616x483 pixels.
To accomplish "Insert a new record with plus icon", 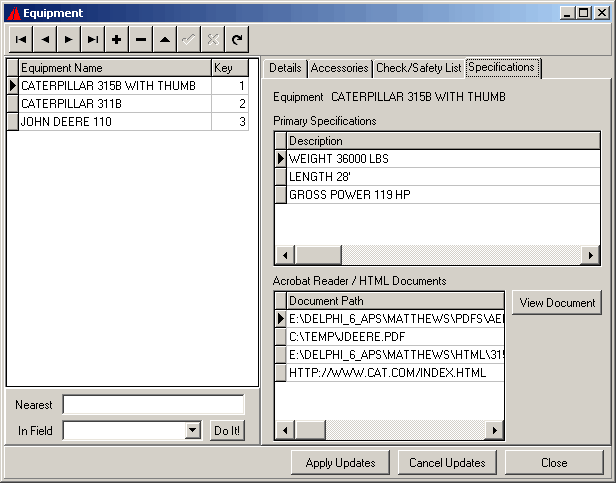I will tap(117, 39).
